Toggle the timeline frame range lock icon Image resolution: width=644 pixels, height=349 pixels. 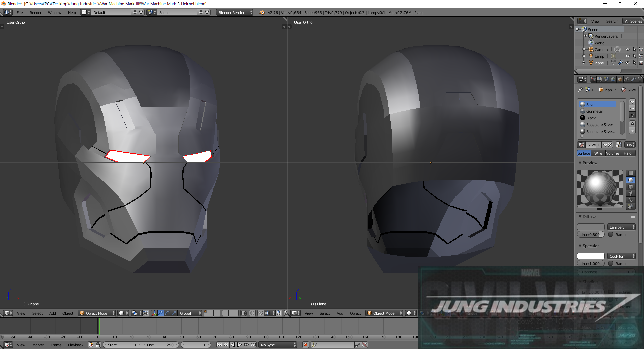[98, 345]
